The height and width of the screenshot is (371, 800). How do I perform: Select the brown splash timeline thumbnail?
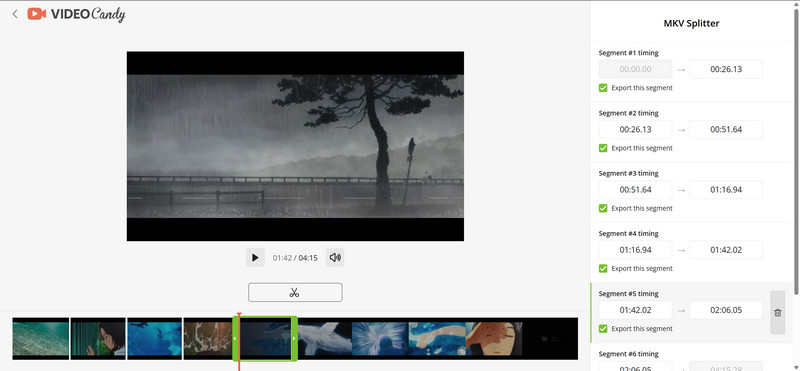(x=208, y=339)
